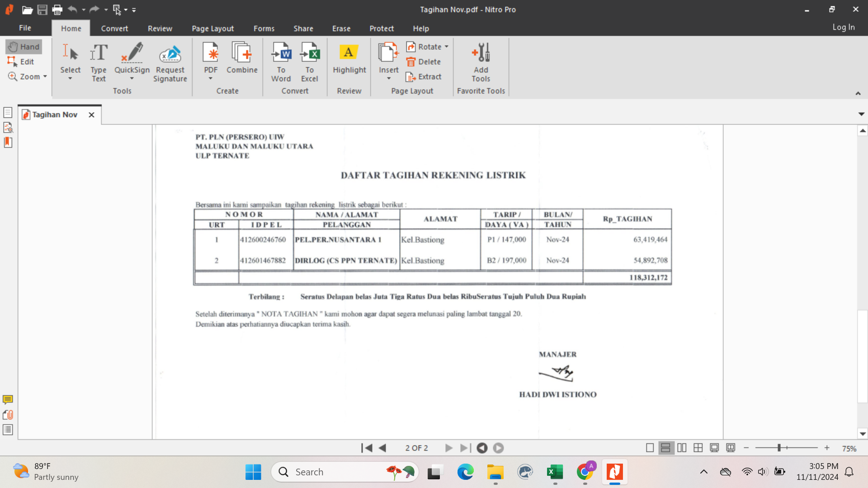Open the Search panel in sidebar

click(8, 127)
